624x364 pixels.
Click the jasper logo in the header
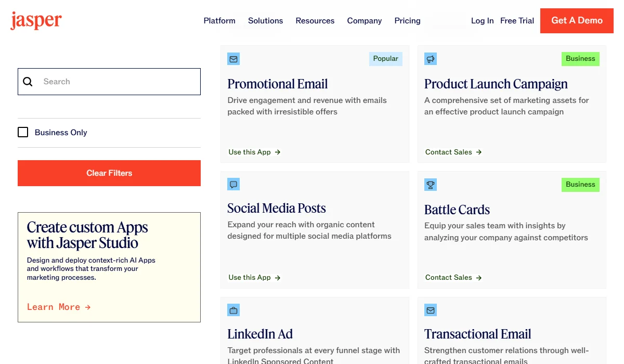pyautogui.click(x=35, y=20)
